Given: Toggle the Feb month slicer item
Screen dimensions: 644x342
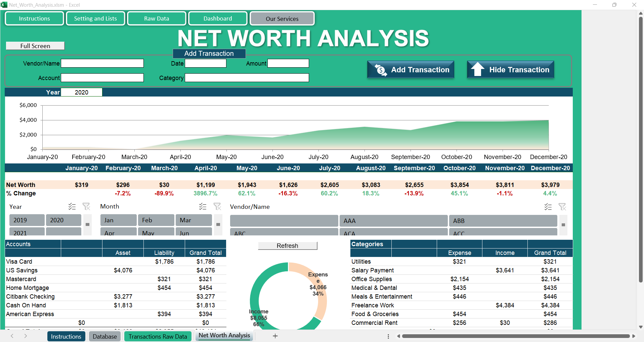Looking at the screenshot, I should click(156, 220).
